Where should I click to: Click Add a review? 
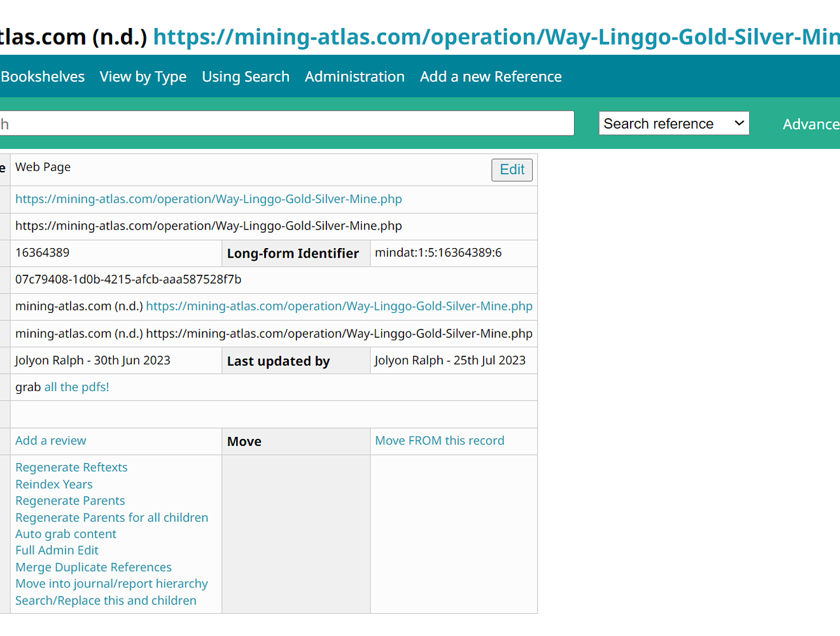tap(50, 440)
